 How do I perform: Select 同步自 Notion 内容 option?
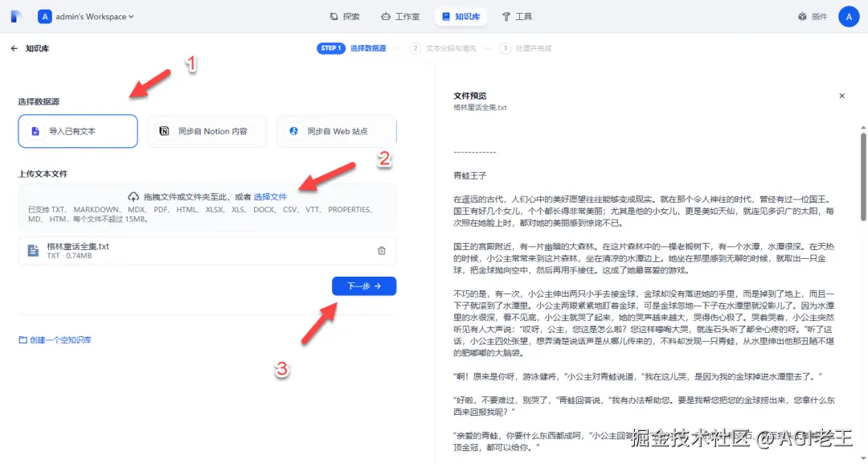point(207,131)
